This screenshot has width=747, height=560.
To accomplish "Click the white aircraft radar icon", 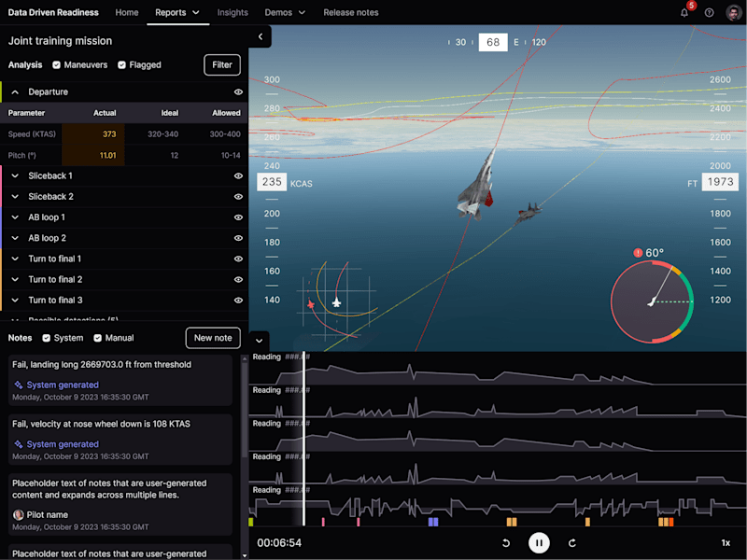I will click(x=336, y=301).
